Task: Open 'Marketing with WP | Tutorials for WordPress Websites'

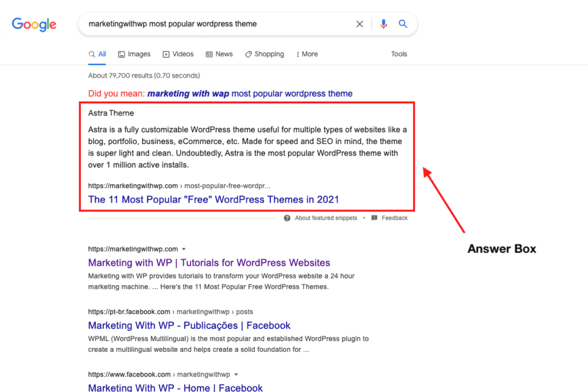Action: click(209, 263)
